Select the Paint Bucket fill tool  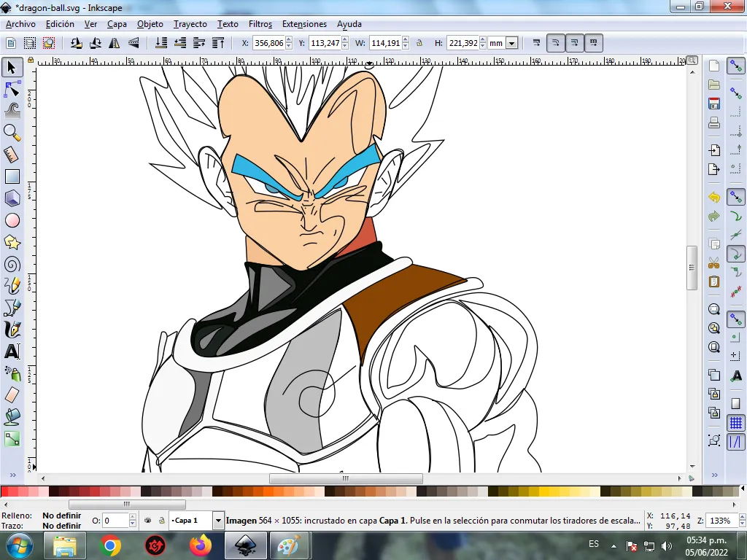point(12,416)
